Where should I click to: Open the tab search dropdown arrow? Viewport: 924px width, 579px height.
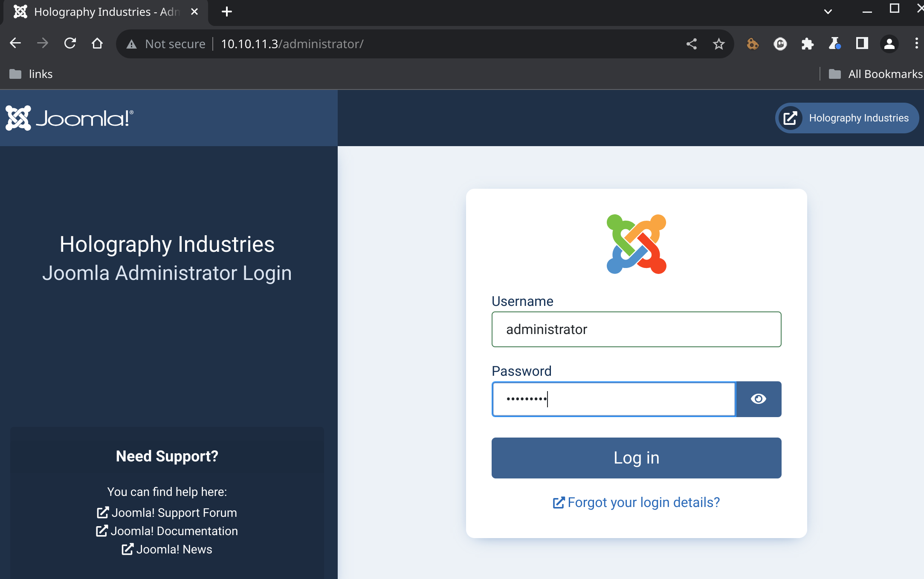[828, 12]
